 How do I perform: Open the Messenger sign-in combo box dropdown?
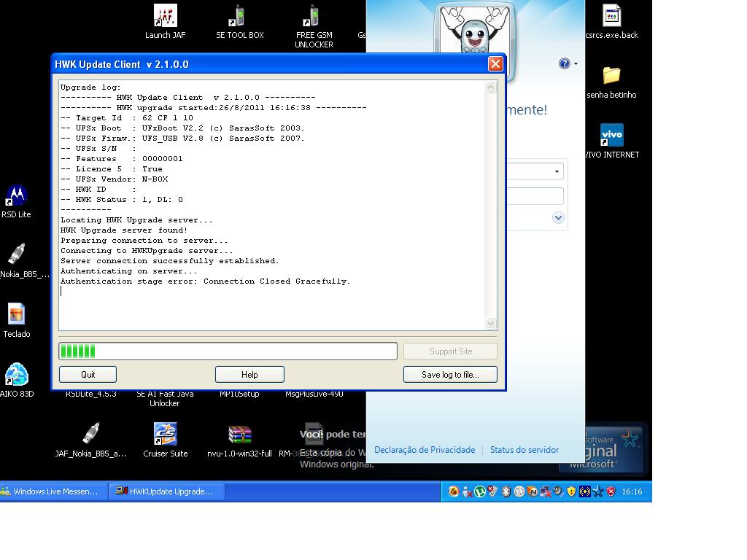click(557, 171)
